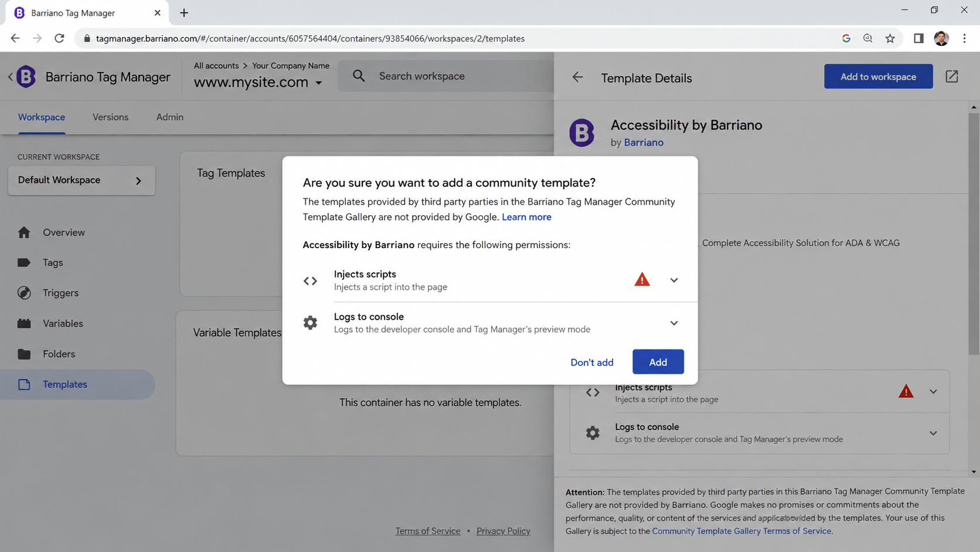This screenshot has width=980, height=552.
Task: Close the Barriano Tag Manager browser tab
Action: 157,12
